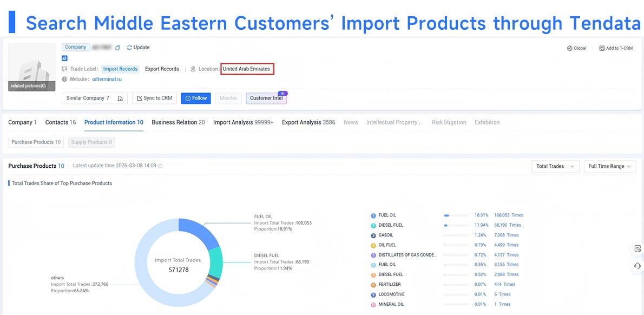Open the Risk litigation tab
The image size is (644, 315).
click(x=449, y=122)
